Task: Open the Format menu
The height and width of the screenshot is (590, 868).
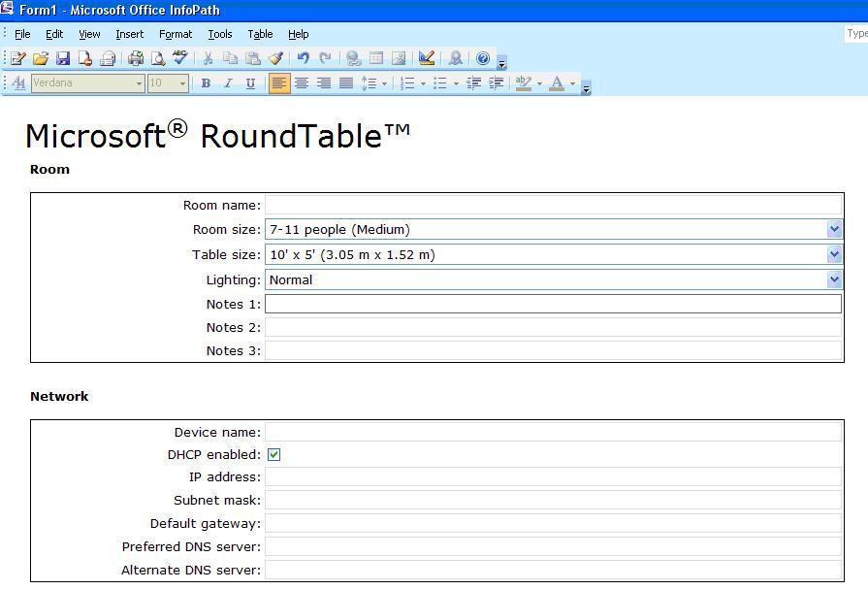Action: (176, 34)
